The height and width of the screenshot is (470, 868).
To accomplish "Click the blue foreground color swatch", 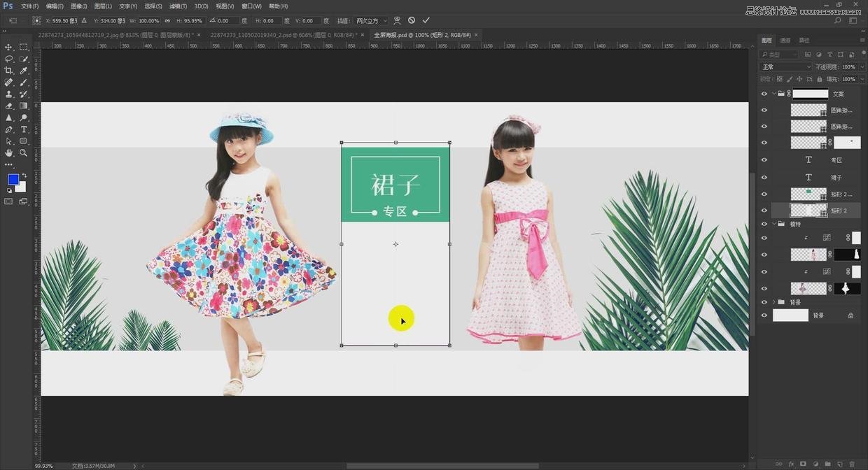I will point(13,180).
